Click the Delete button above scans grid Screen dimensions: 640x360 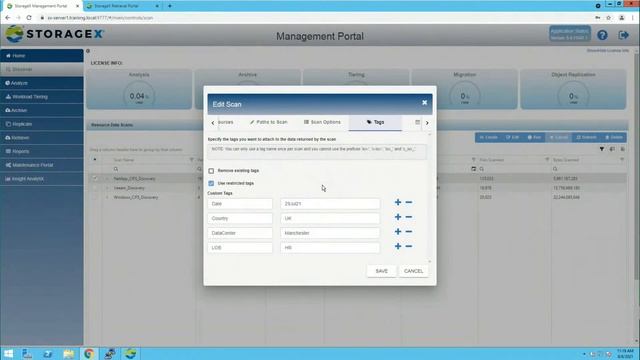(x=614, y=138)
